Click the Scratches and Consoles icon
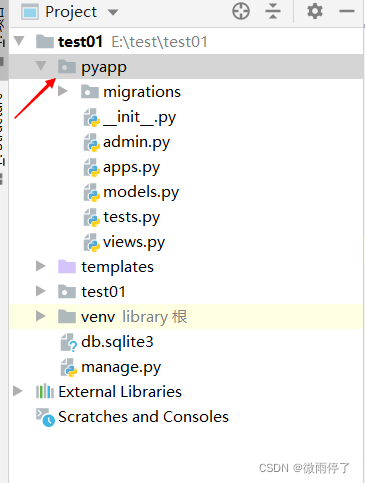 click(x=45, y=417)
